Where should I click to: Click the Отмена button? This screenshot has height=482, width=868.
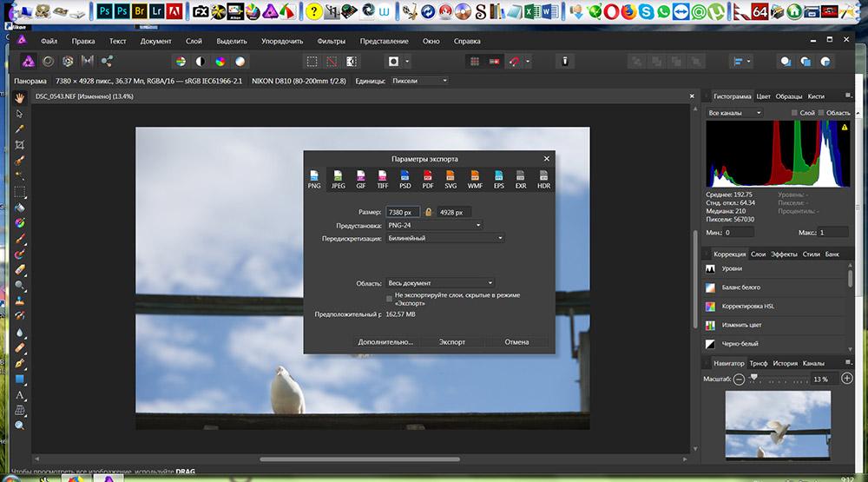click(x=516, y=342)
